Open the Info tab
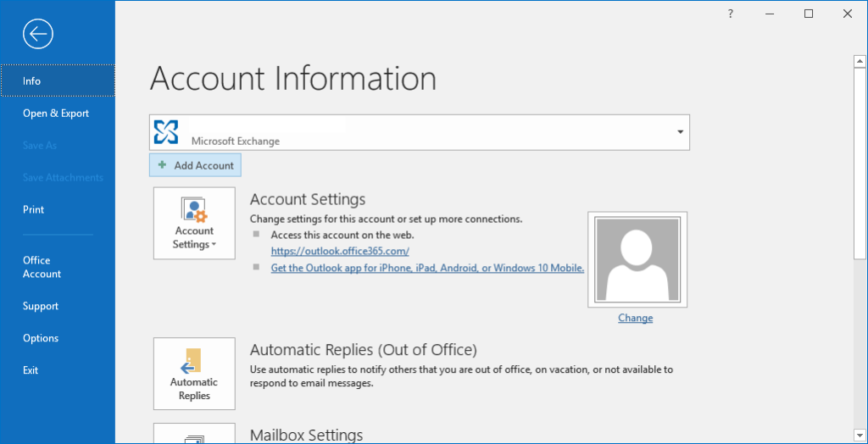 coord(58,80)
